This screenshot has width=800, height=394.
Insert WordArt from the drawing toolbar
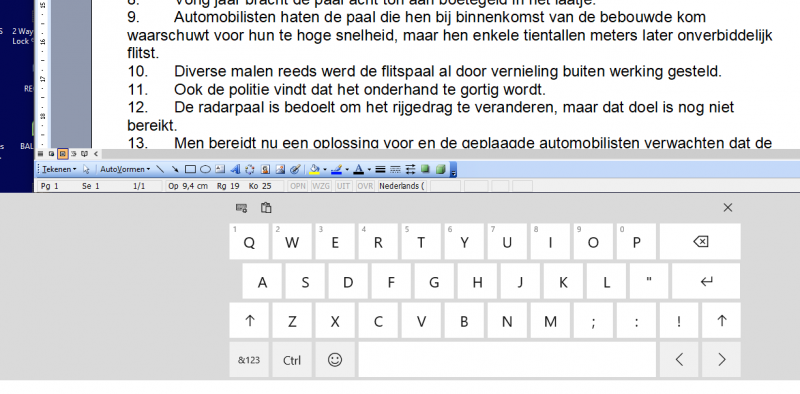[235, 169]
